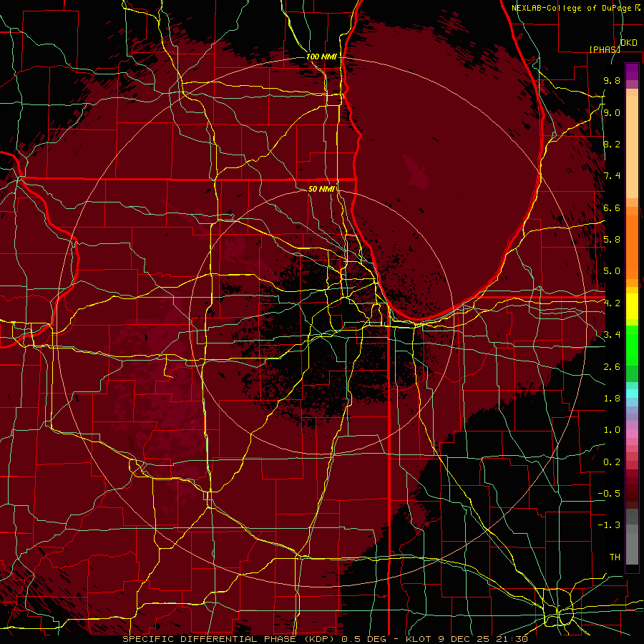Viewport: 644px width, 644px height.
Task: Select the 8.2 scale value
Action: click(612, 144)
